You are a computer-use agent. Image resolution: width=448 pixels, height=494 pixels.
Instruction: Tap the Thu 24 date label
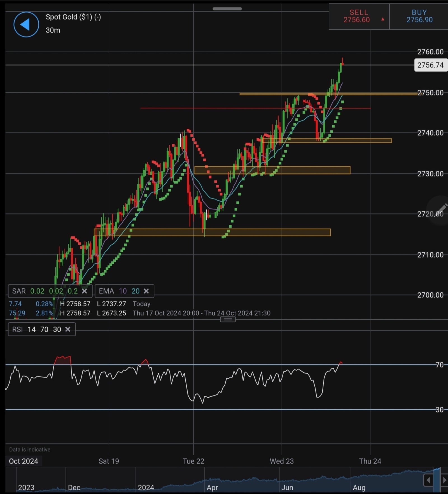click(x=370, y=461)
